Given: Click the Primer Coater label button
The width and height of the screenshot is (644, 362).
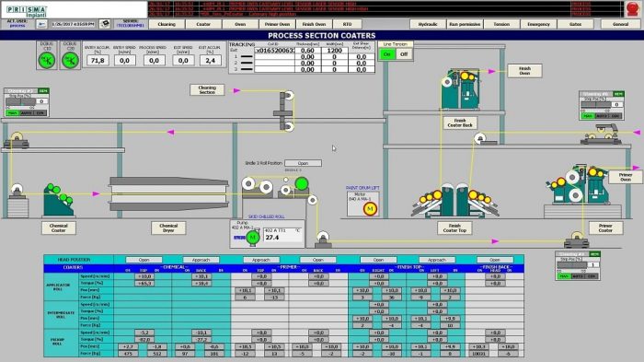Looking at the screenshot, I should coord(605,228).
